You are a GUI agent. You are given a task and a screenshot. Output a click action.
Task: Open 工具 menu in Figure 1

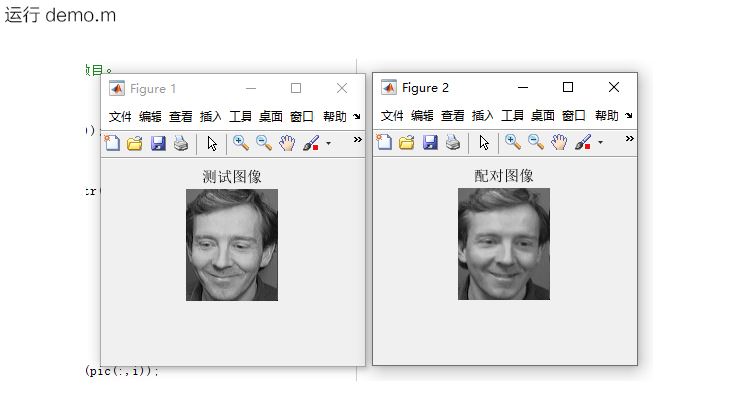pyautogui.click(x=241, y=116)
